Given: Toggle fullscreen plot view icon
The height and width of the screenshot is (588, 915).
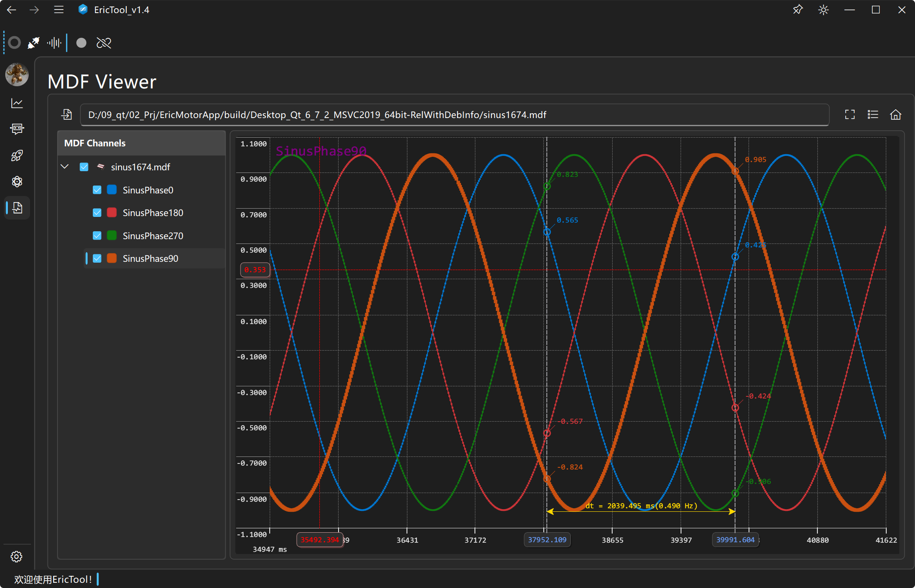Looking at the screenshot, I should point(850,115).
